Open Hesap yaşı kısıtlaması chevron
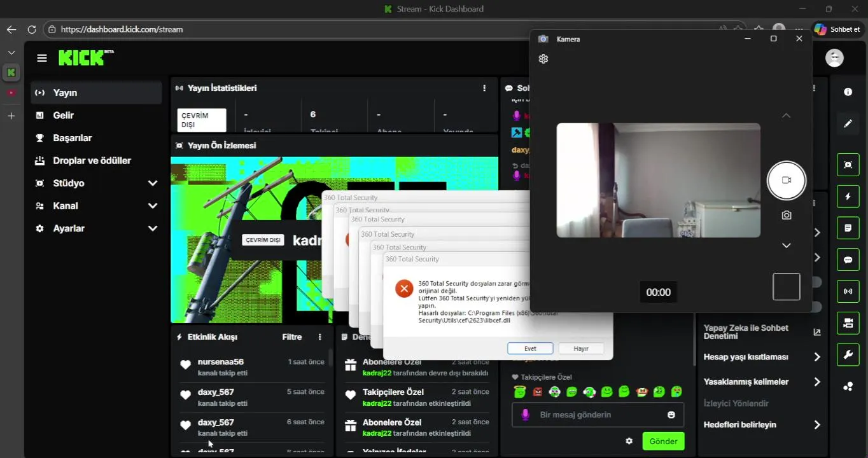This screenshot has height=458, width=868. tap(817, 357)
